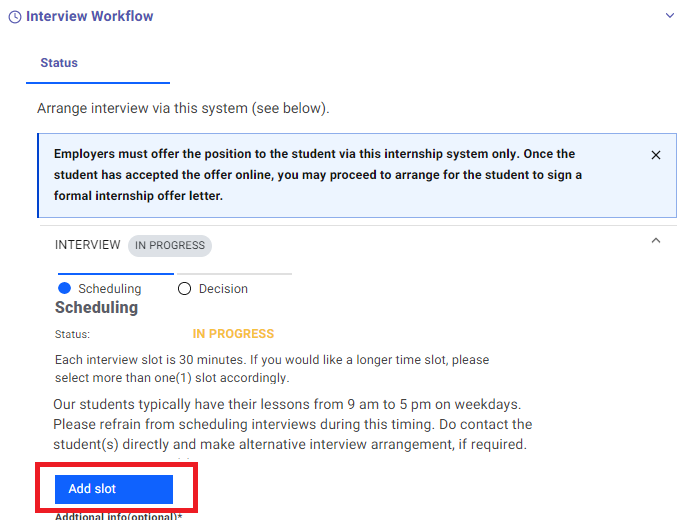Click the Arrange interview via this system text
Viewport: 683px width, 520px height.
click(x=183, y=108)
